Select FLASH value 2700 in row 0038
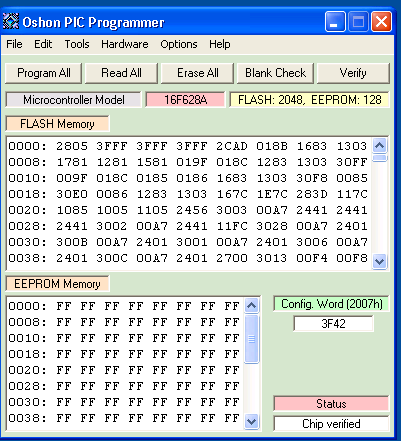Image resolution: width=401 pixels, height=441 pixels. coord(232,258)
